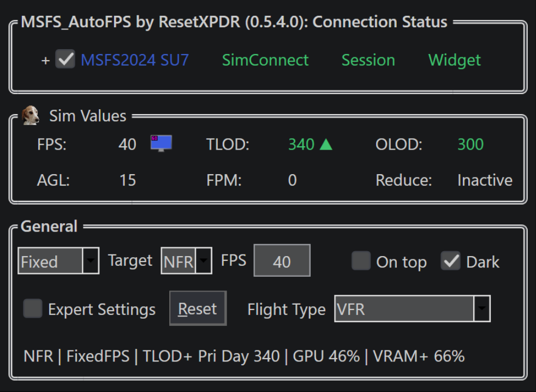Open the Flight Type VFR dropdown
This screenshot has width=536, height=392.
pos(412,308)
